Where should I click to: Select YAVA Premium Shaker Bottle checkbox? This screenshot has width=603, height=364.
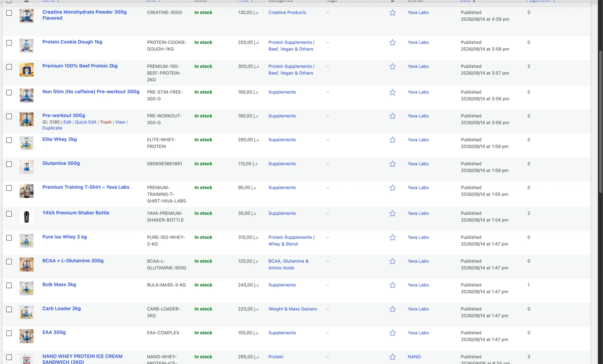point(9,214)
